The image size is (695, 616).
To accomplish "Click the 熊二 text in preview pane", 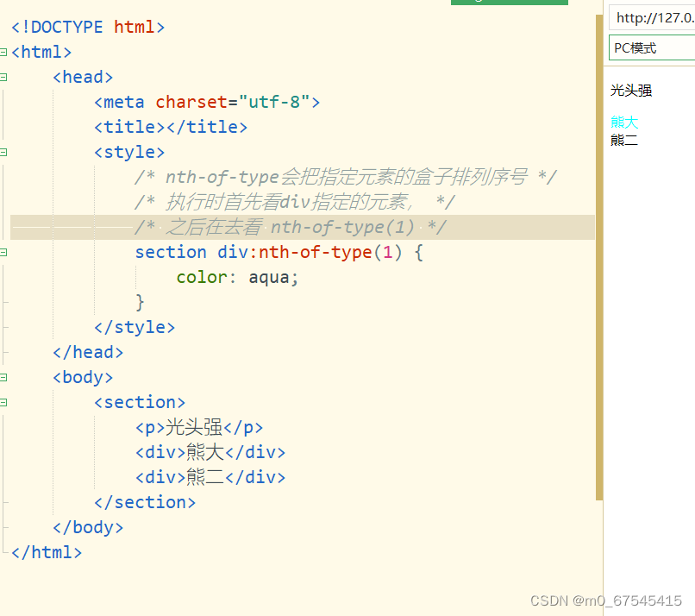I will click(x=623, y=139).
